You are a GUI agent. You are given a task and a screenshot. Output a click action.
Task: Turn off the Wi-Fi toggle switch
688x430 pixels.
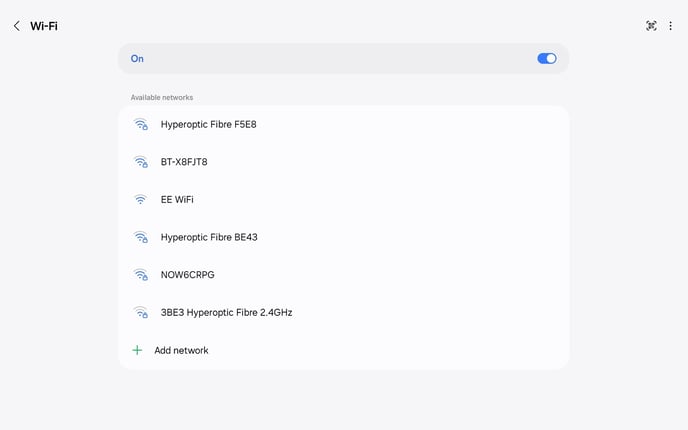[x=547, y=58]
